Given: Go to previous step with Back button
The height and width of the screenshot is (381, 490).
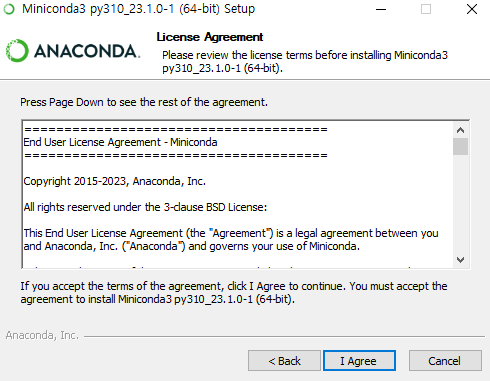Looking at the screenshot, I should click(284, 361).
